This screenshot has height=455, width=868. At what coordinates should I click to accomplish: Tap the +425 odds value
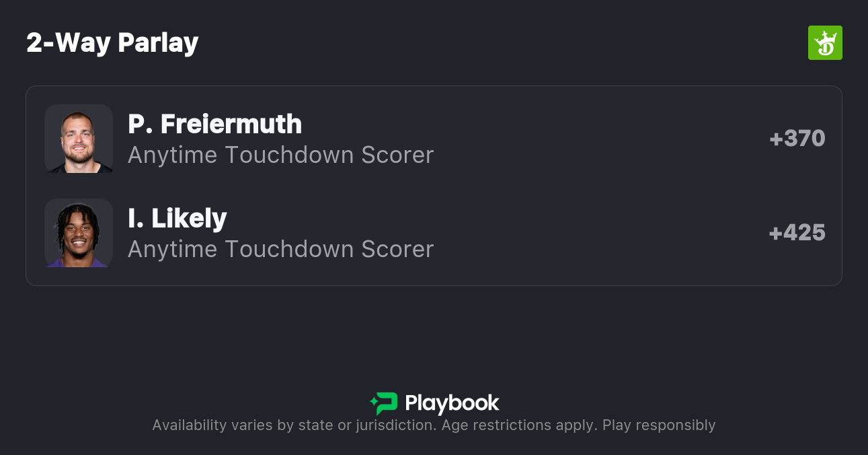click(x=797, y=233)
